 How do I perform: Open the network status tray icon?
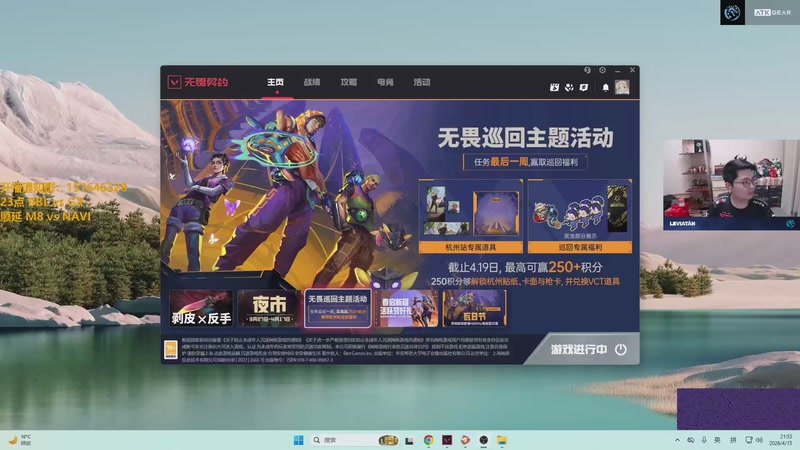(748, 440)
